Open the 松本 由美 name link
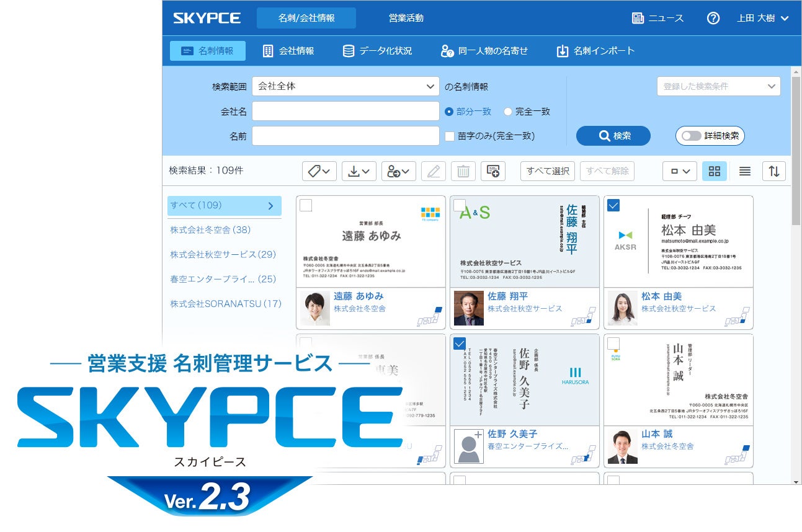Viewport: 802px width, 532px height. click(x=661, y=296)
